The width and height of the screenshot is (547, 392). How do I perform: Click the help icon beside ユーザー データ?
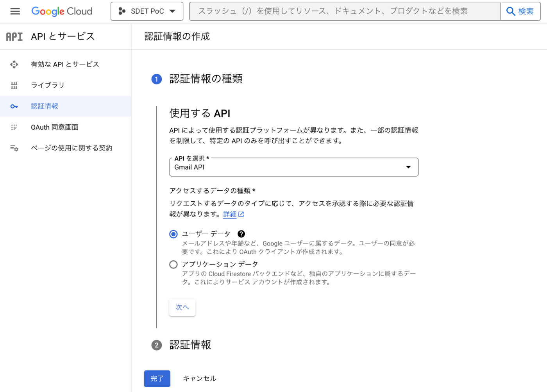(x=241, y=234)
